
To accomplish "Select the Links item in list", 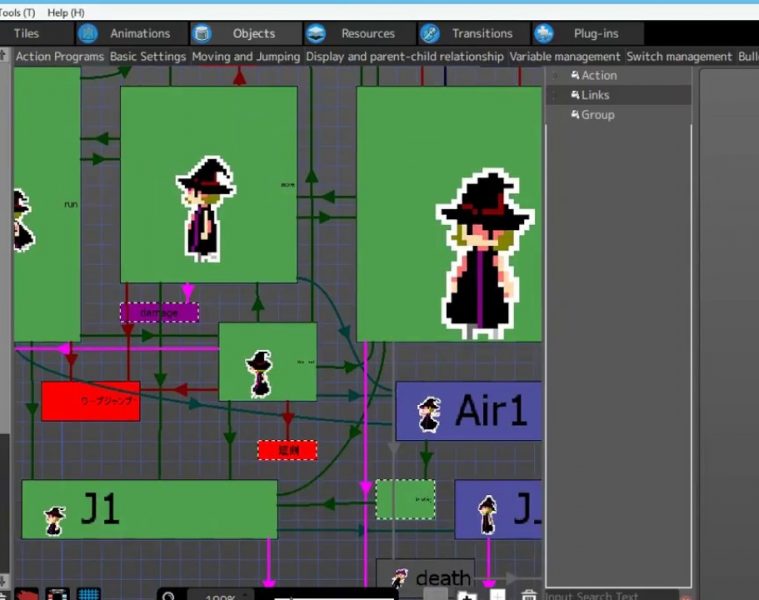I will [x=619, y=95].
